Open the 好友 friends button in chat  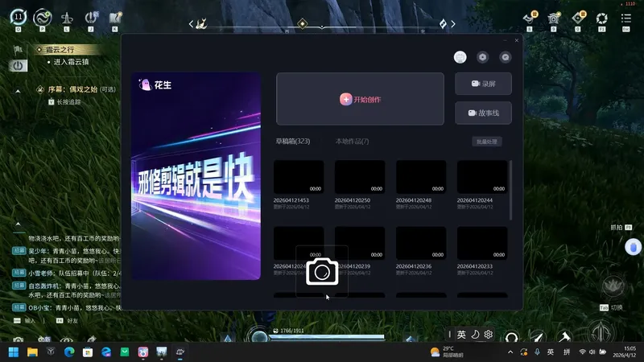68,320
